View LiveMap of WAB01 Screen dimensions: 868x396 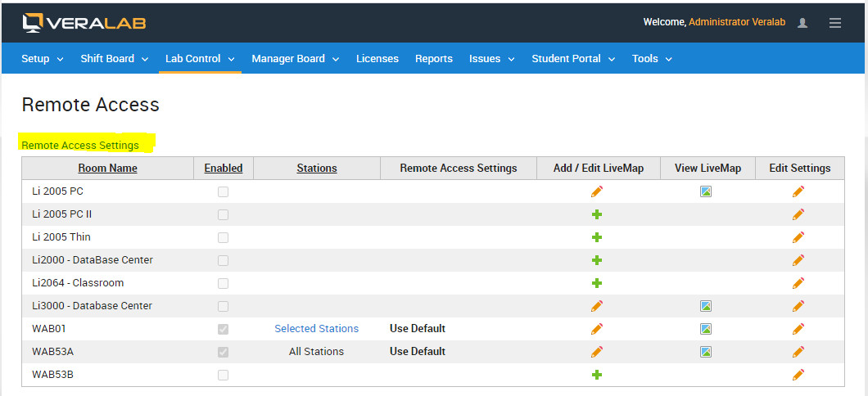[x=705, y=329]
